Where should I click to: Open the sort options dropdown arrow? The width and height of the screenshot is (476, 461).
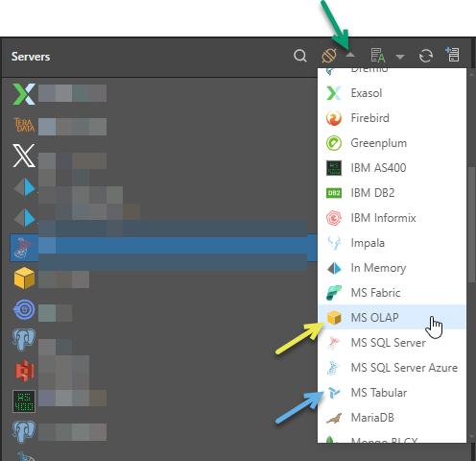[x=400, y=57]
